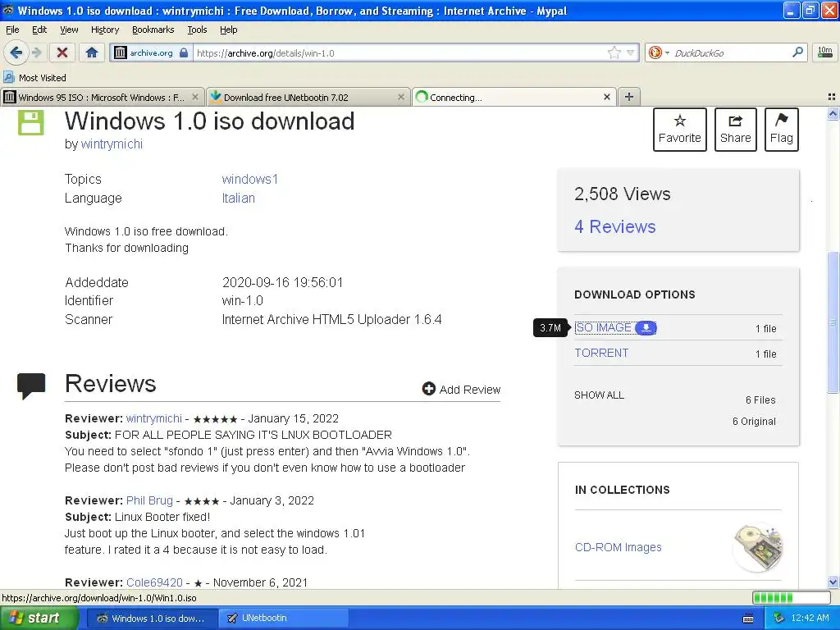The width and height of the screenshot is (840, 630).
Task: Open the Bookmarks menu
Action: tap(153, 30)
